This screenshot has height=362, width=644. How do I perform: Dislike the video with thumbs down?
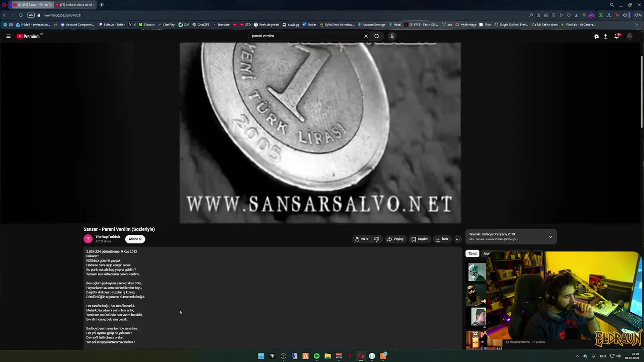[x=376, y=239]
